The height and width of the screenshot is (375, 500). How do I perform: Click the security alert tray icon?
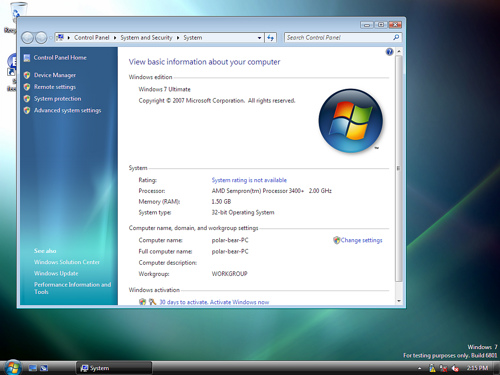coord(432,368)
